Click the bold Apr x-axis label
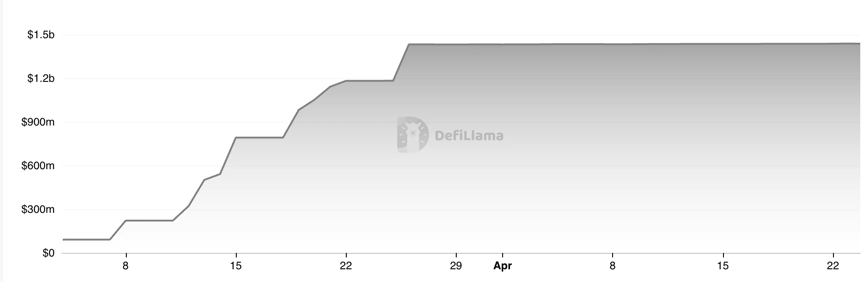The height and width of the screenshot is (282, 868). coord(503,266)
